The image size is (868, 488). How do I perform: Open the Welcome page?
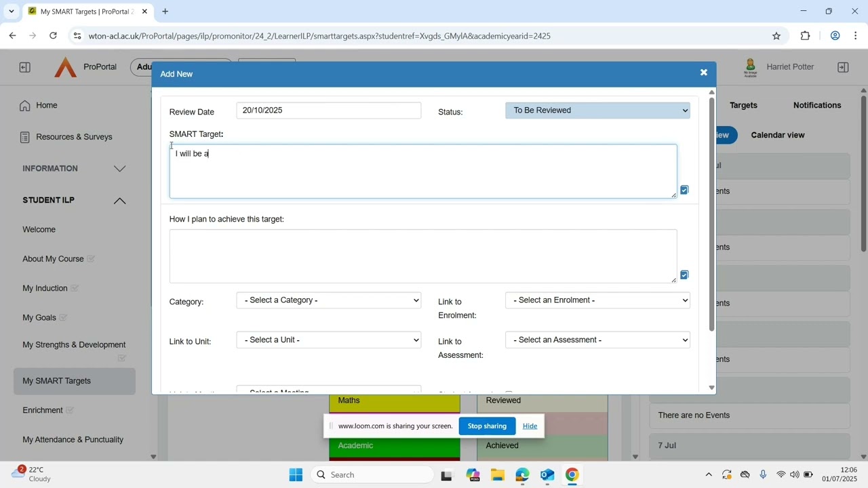coord(39,230)
